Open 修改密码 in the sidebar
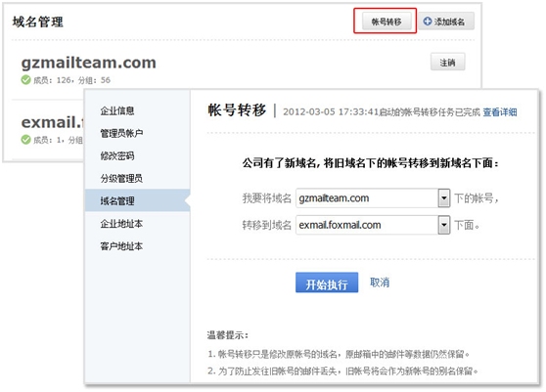546x392 pixels. coord(117,155)
